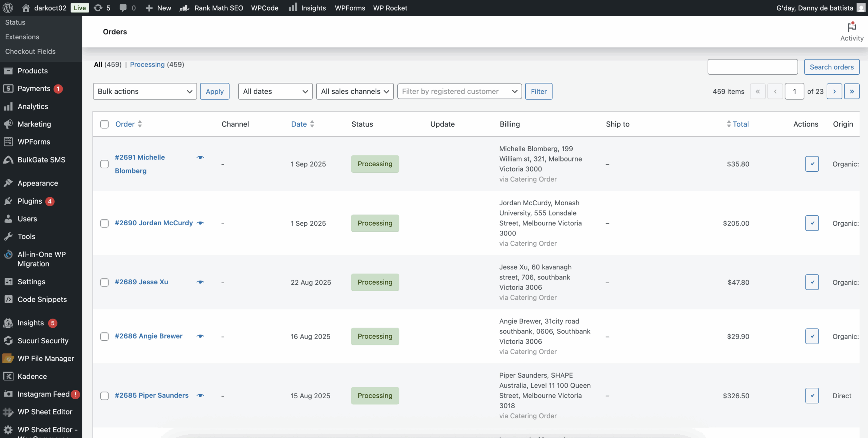
Task: Preview order #2691 with eye icon
Action: (200, 157)
